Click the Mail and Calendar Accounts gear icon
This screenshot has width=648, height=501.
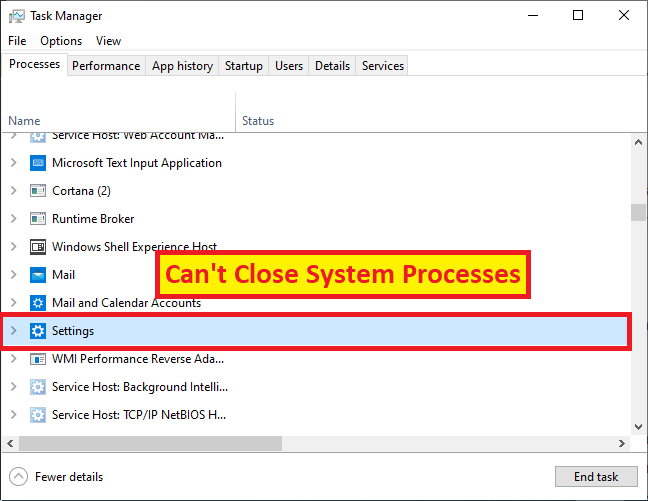pyautogui.click(x=38, y=303)
